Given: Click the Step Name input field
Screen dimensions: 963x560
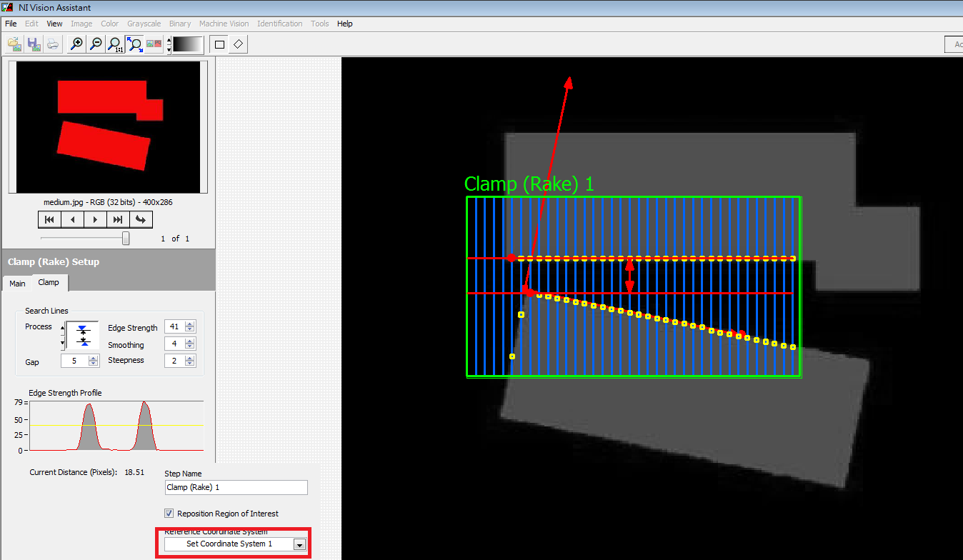Looking at the screenshot, I should 236,487.
